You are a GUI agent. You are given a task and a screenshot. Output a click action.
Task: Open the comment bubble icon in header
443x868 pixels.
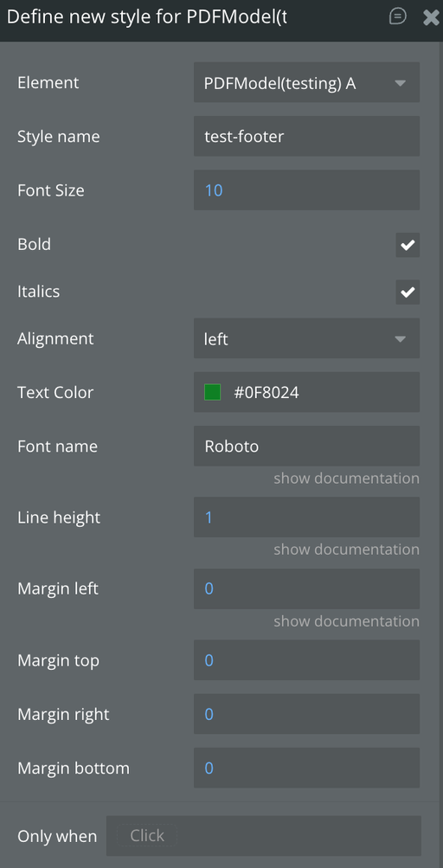pos(398,16)
